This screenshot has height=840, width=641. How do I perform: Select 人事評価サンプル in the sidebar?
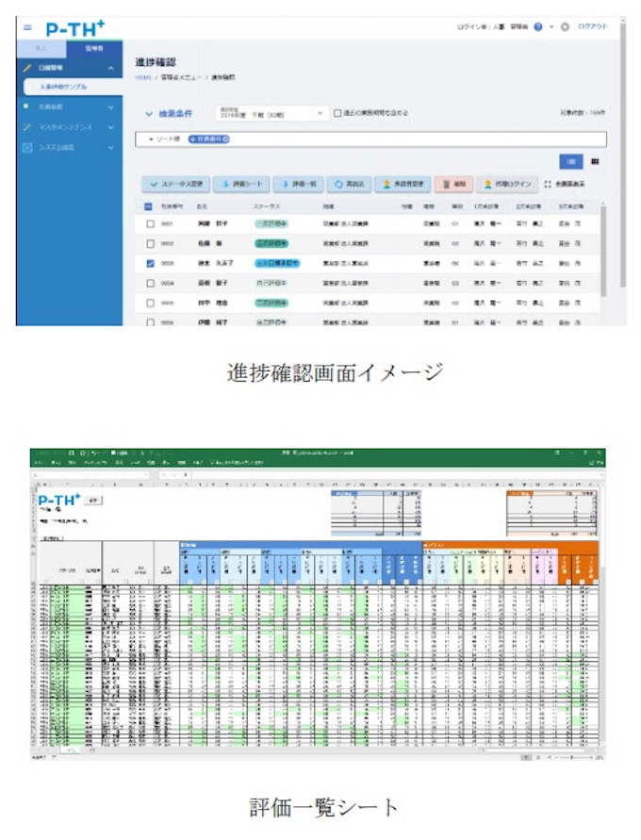64,87
